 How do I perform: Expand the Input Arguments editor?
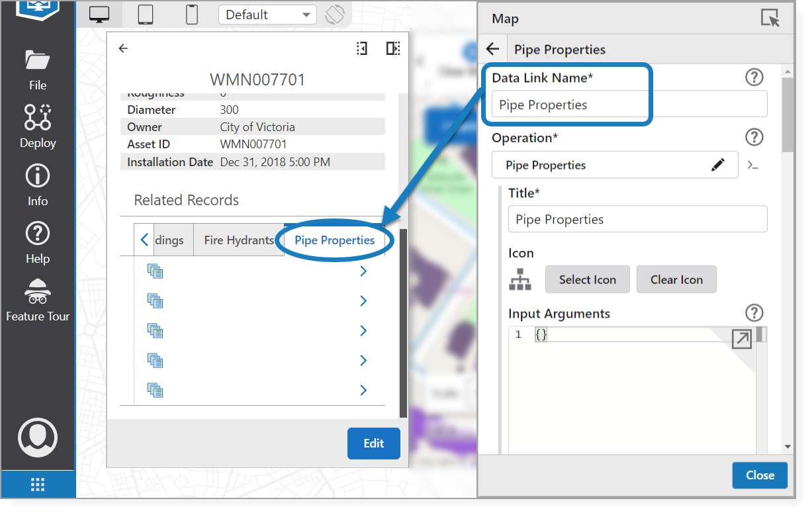(x=741, y=340)
